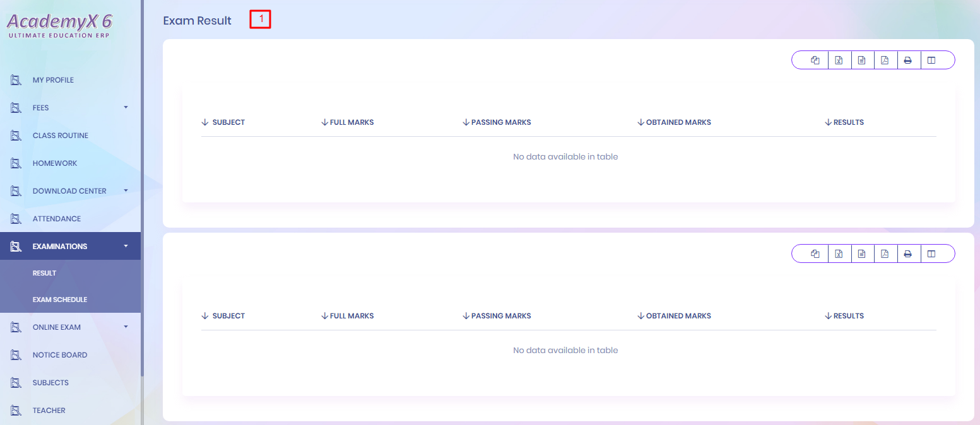Expand the Online Exam submenu
Screen dimensions: 980x425
coord(126,327)
